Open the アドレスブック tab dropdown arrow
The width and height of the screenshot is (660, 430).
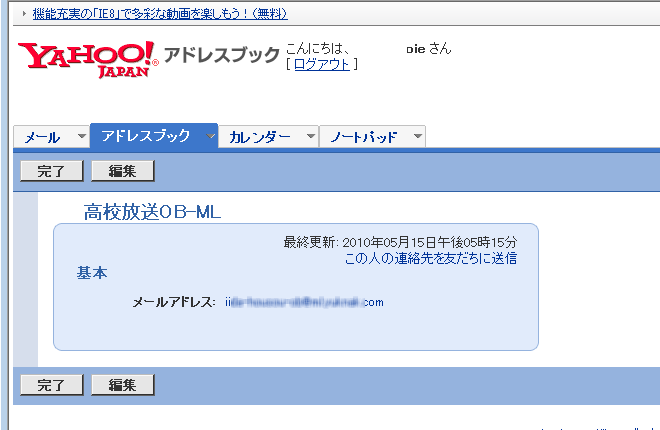[x=210, y=136]
